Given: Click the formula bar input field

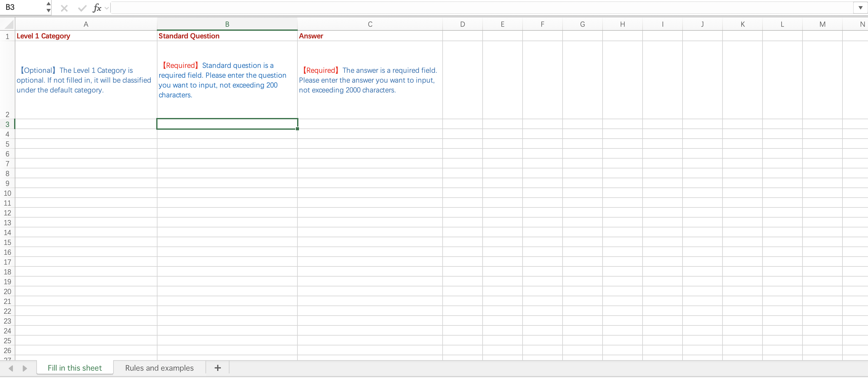Looking at the screenshot, I should pos(472,8).
